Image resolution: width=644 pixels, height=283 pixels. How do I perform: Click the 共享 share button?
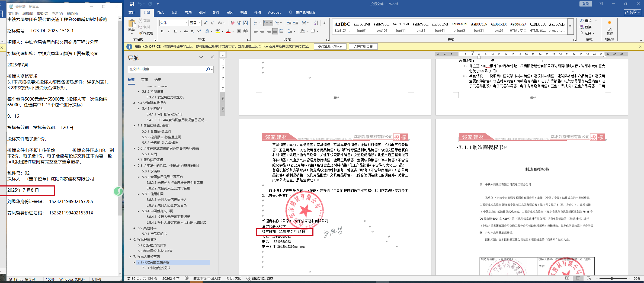coord(633,12)
